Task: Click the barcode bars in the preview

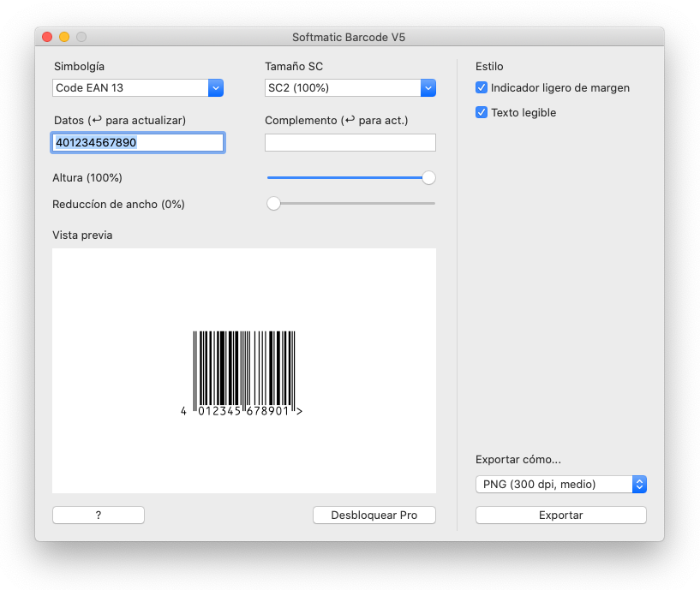Action: pos(244,367)
